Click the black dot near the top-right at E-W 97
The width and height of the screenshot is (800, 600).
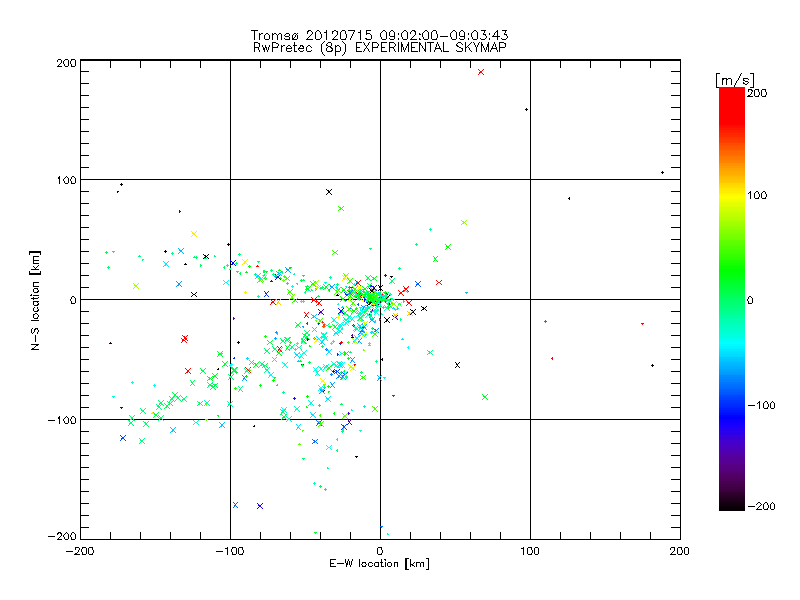(527, 109)
